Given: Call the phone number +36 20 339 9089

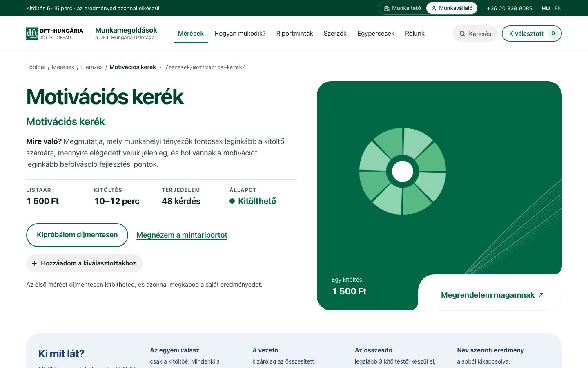Looking at the screenshot, I should point(510,8).
